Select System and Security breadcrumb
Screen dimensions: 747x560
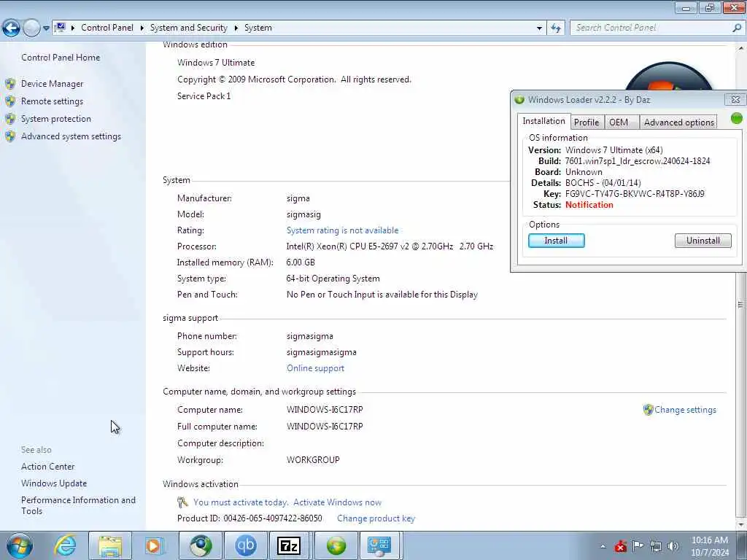tap(189, 28)
